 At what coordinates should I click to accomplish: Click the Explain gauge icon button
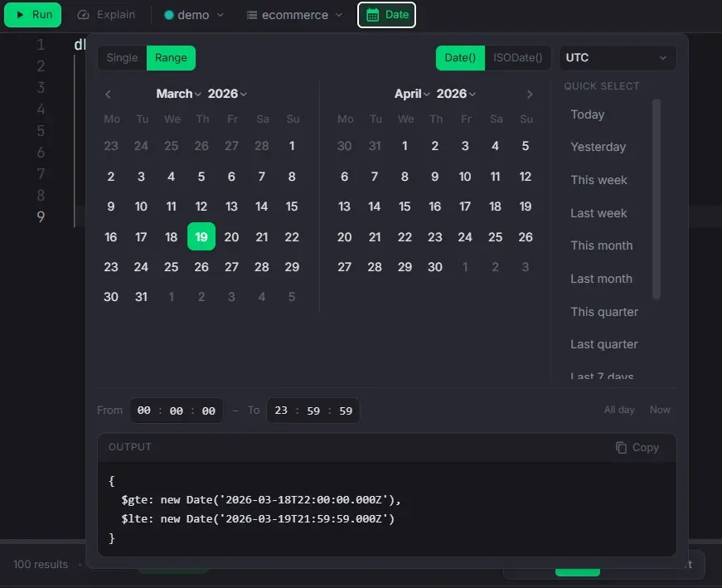coord(106,15)
